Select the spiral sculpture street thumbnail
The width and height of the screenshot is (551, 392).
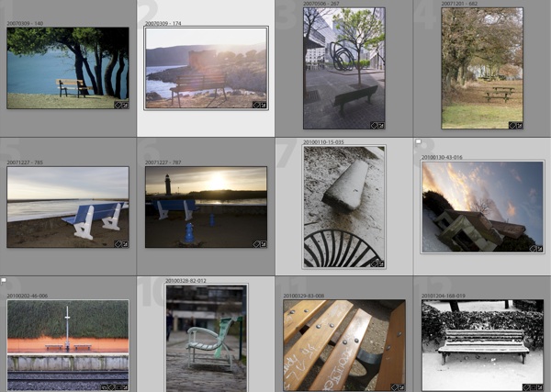344,68
